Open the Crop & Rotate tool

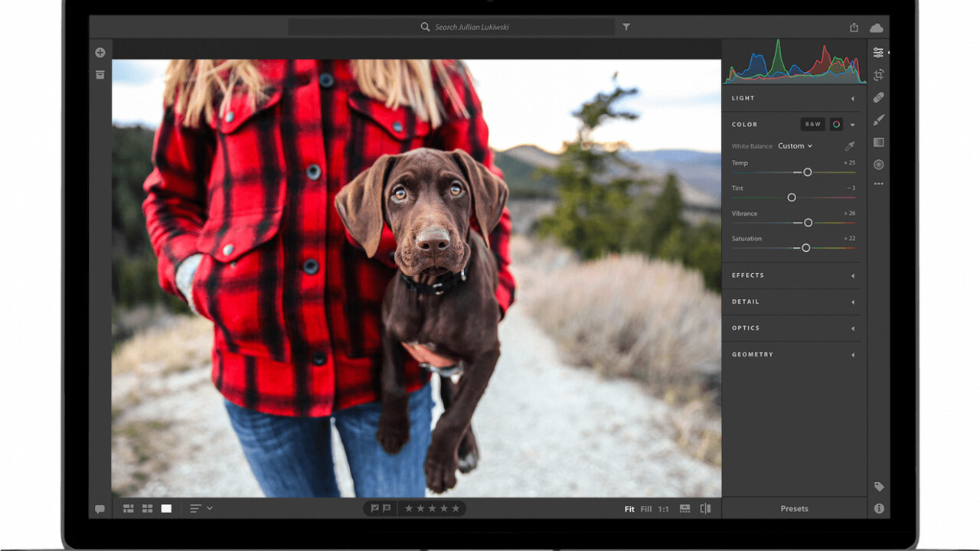878,75
